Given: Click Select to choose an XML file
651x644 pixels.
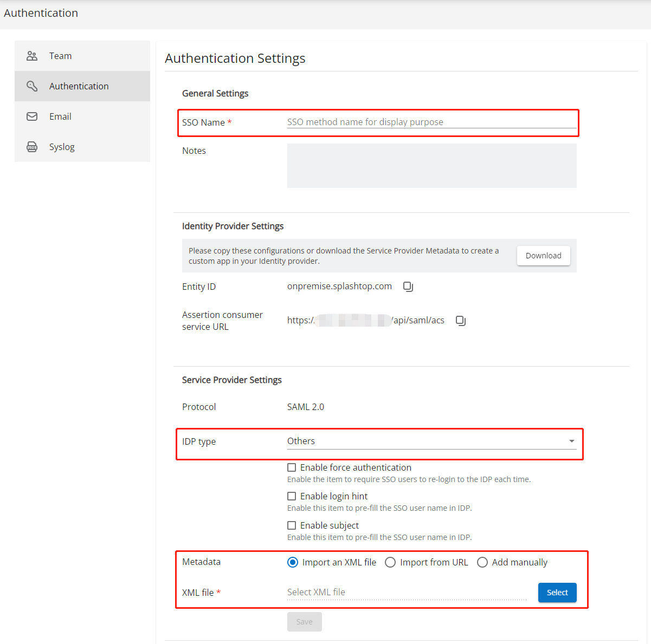Looking at the screenshot, I should tap(557, 592).
